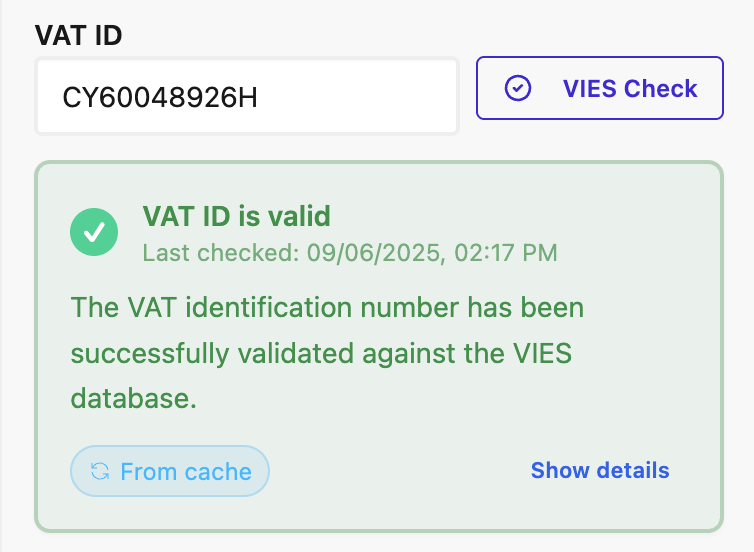The height and width of the screenshot is (552, 754).
Task: Click the circled checkmark icon in VIES Check
Action: click(517, 89)
